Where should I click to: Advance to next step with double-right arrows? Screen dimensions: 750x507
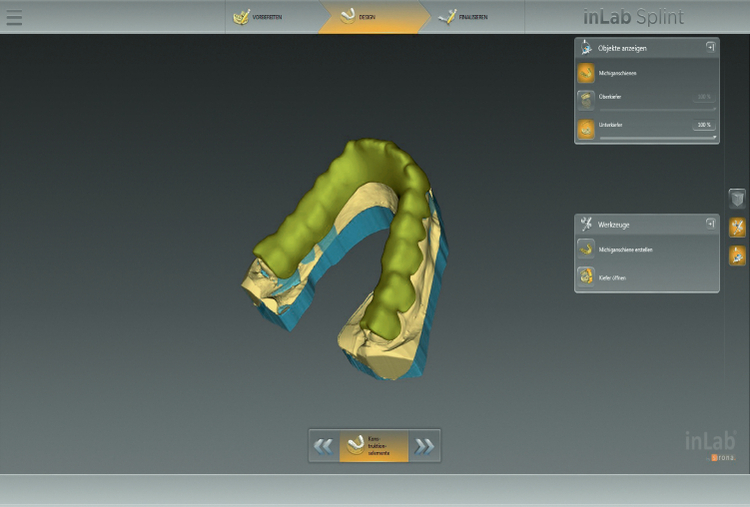[425, 446]
